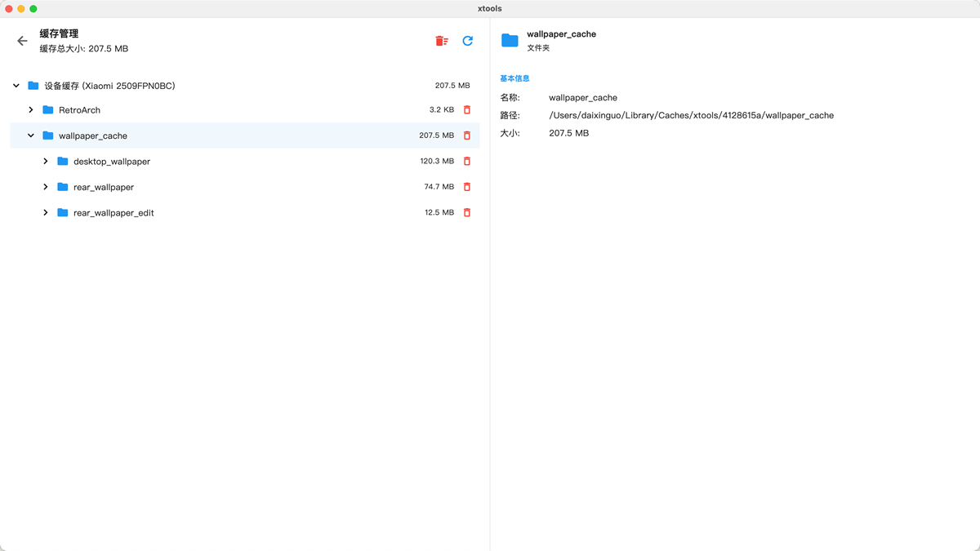This screenshot has width=980, height=551.
Task: Delete the RetroArch cache folder
Action: pyautogui.click(x=467, y=110)
